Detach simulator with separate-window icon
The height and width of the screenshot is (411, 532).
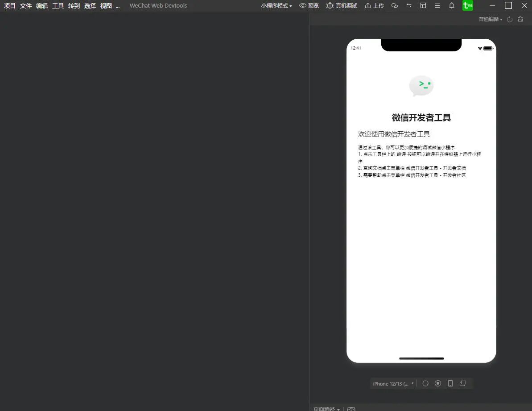463,383
